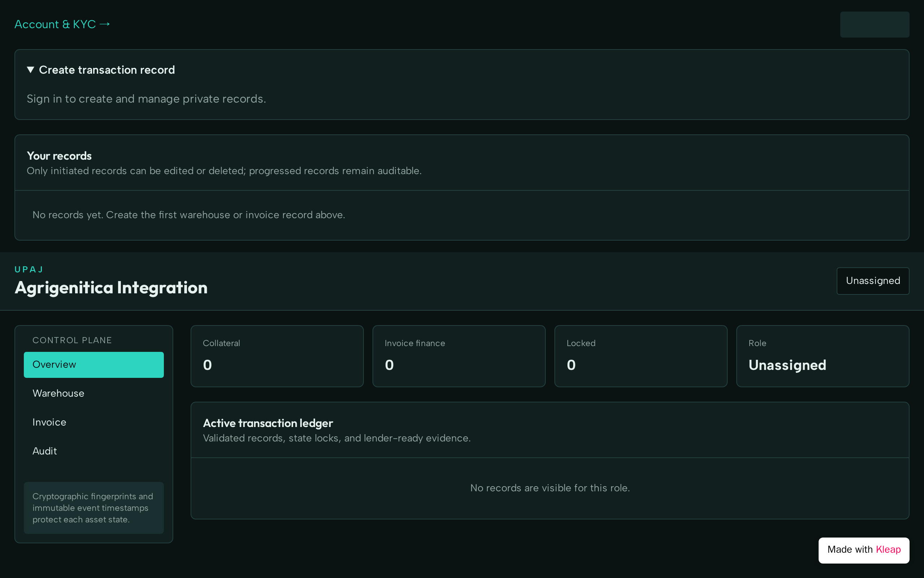This screenshot has width=924, height=578.
Task: Click 'Only initiated records can be edited' text
Action: click(224, 171)
